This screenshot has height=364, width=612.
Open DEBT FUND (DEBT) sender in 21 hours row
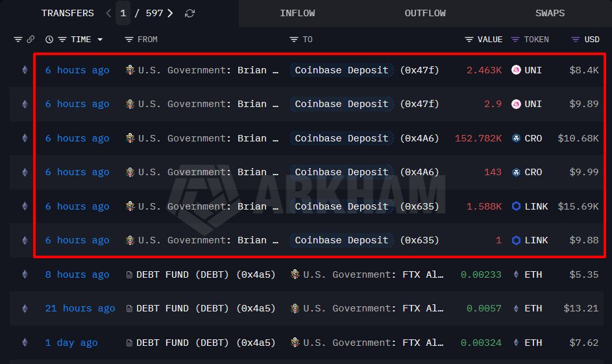coord(201,309)
